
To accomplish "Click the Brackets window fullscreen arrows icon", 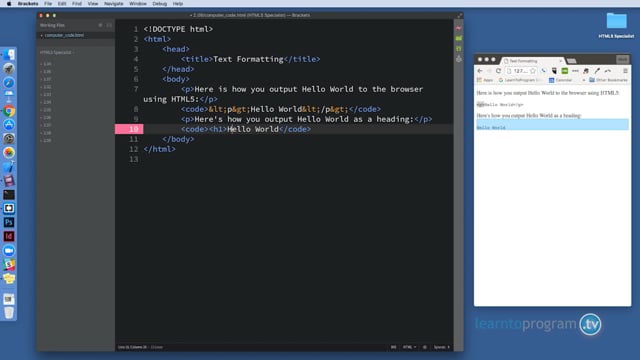I will (x=460, y=15).
